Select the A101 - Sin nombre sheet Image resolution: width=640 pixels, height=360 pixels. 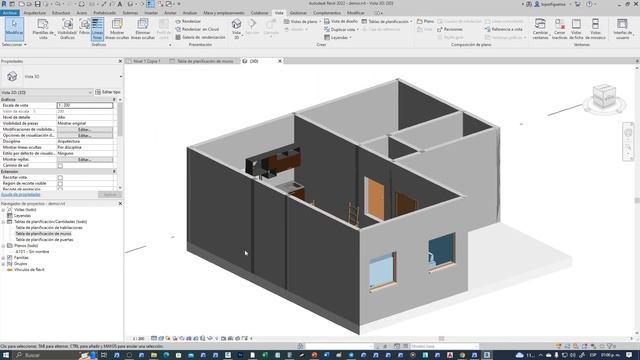coord(31,252)
